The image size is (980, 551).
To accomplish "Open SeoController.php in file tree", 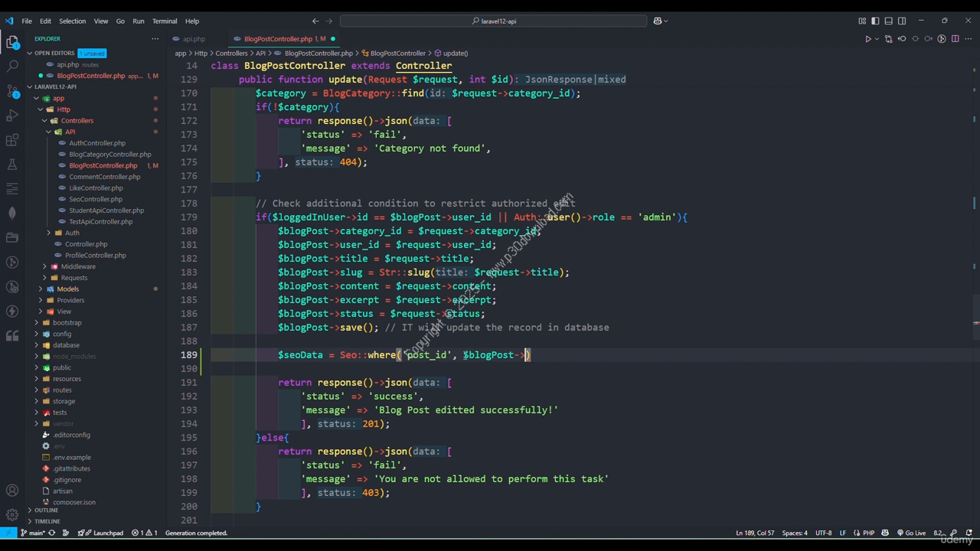I will pyautogui.click(x=95, y=199).
